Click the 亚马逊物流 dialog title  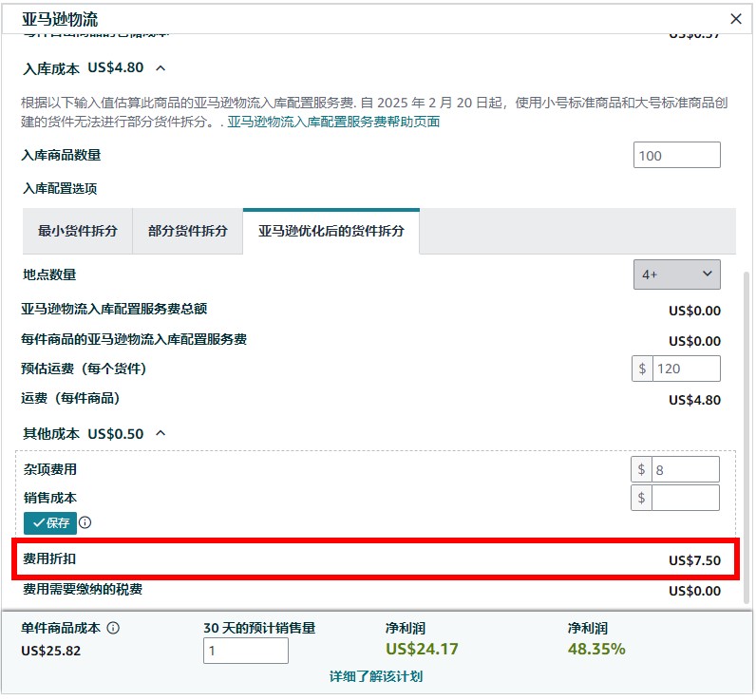pyautogui.click(x=60, y=19)
